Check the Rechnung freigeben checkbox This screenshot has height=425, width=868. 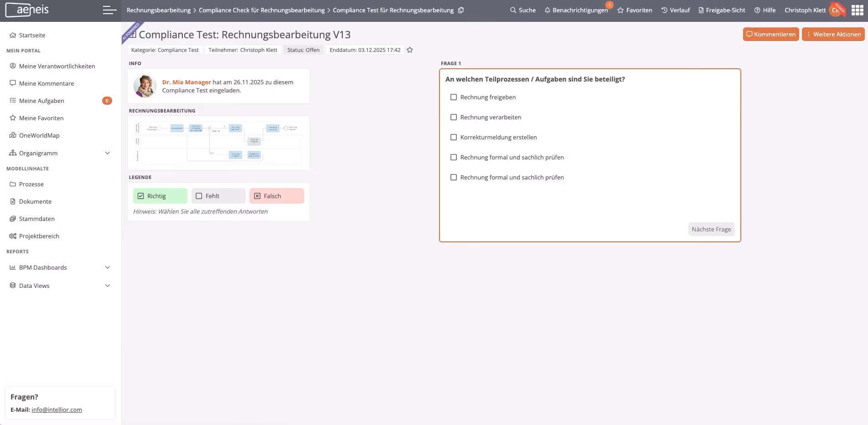(x=453, y=97)
